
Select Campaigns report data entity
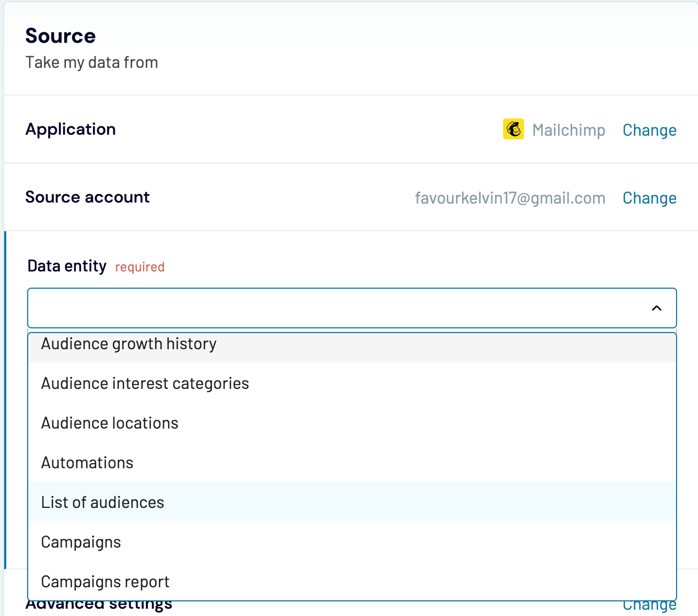105,582
